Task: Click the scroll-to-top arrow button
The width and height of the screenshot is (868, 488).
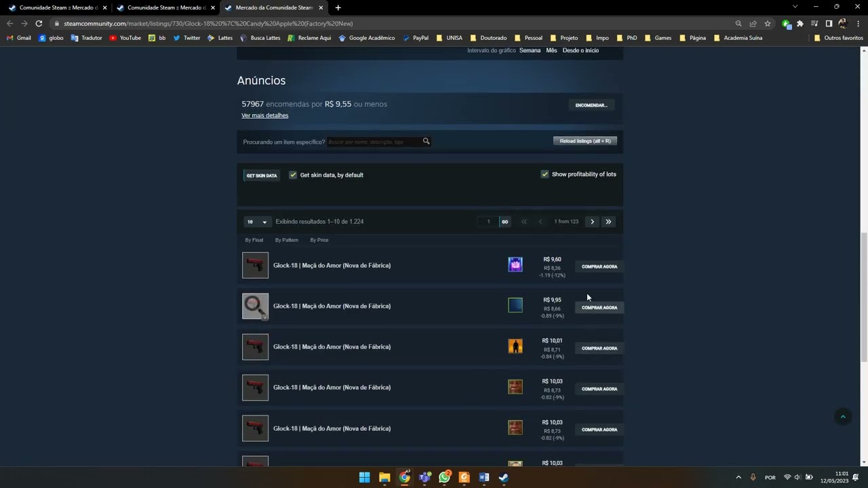Action: click(x=843, y=417)
